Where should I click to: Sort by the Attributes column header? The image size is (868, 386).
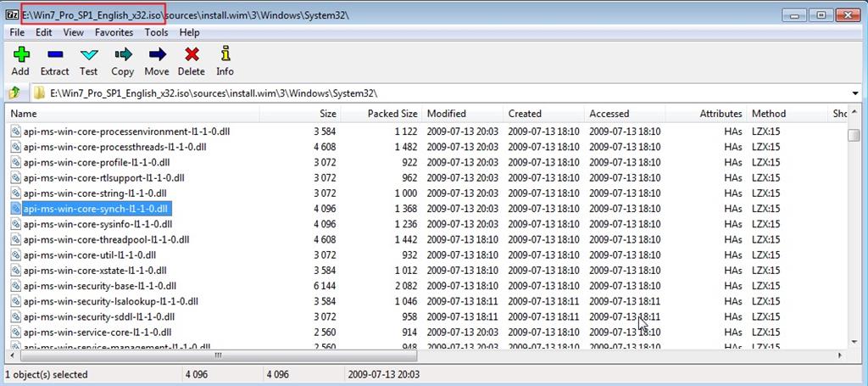point(706,114)
